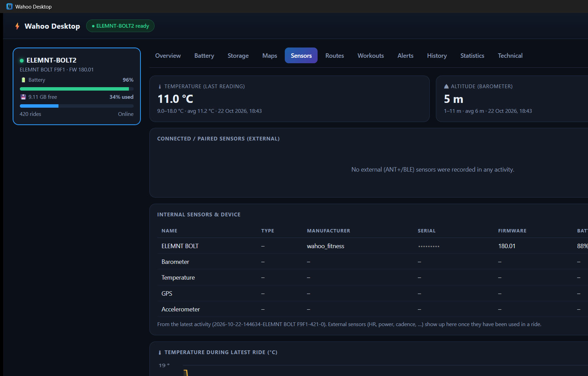Open the Overview tab

tap(168, 56)
